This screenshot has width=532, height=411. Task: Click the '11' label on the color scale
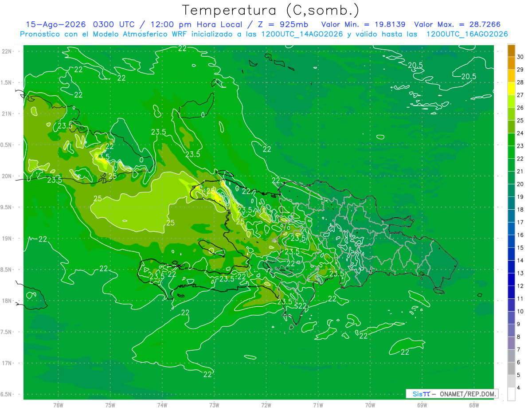[520, 299]
